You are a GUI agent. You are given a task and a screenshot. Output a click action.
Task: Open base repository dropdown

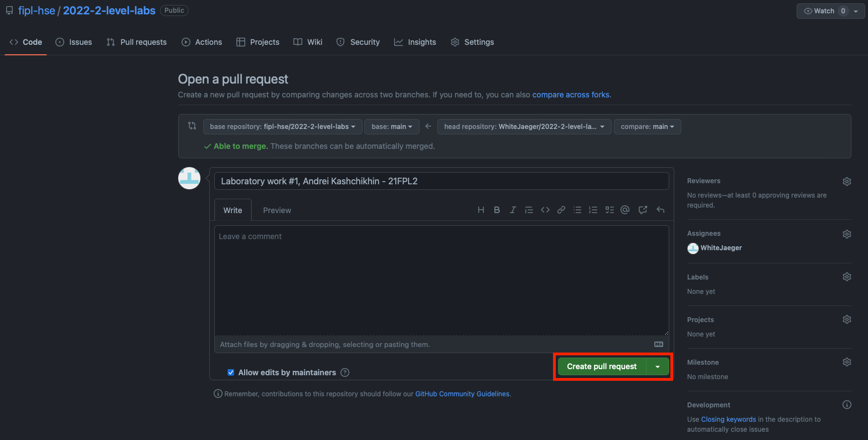[283, 127]
